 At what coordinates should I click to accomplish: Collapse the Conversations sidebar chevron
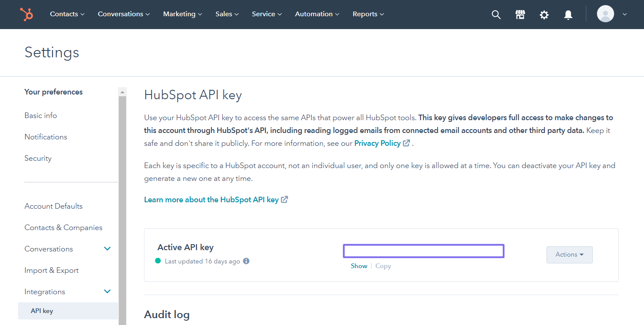tap(107, 249)
